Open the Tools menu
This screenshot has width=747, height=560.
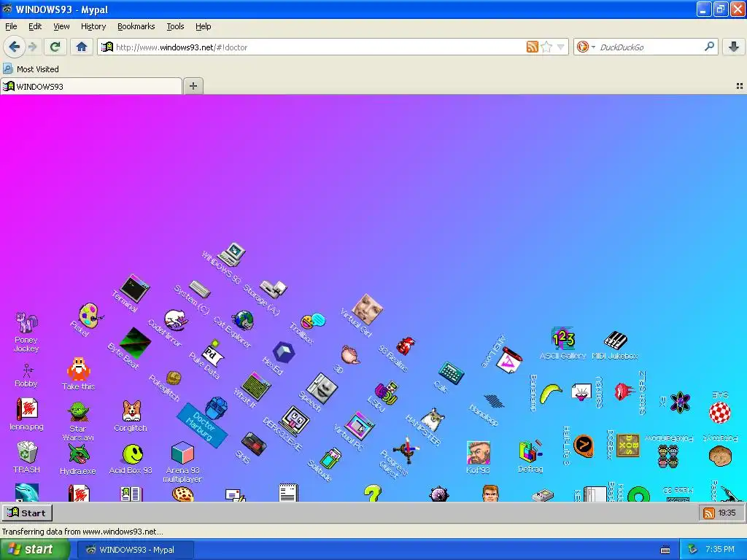pyautogui.click(x=175, y=26)
